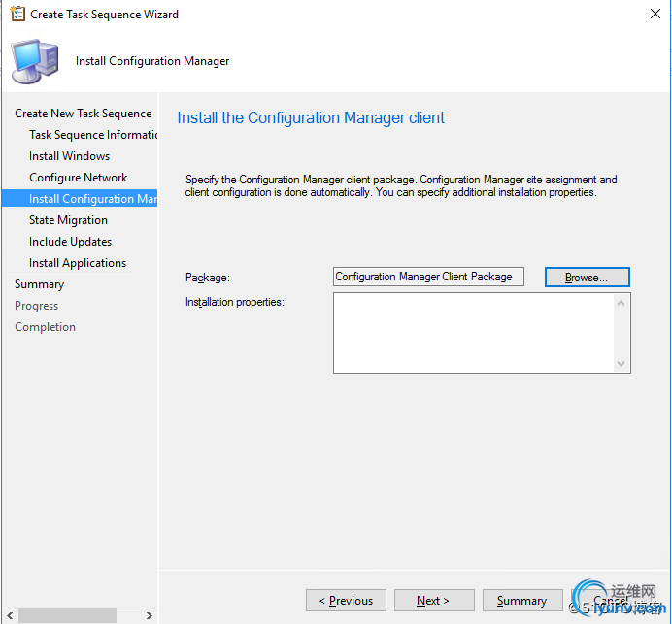Screen dimensions: 672x624
Task: Click up arrow in Installation properties scrollbar
Action: 621,303
